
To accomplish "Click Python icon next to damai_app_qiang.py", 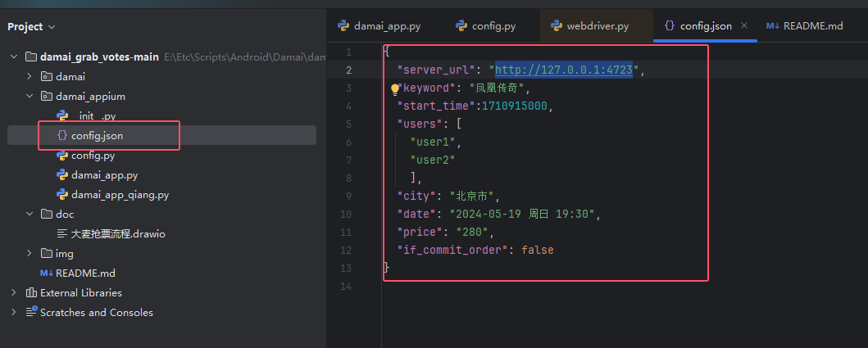I will point(62,195).
